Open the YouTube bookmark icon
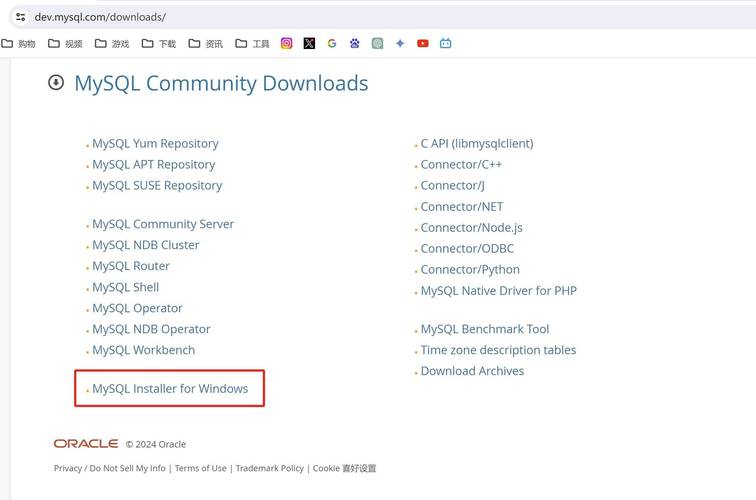 (423, 43)
